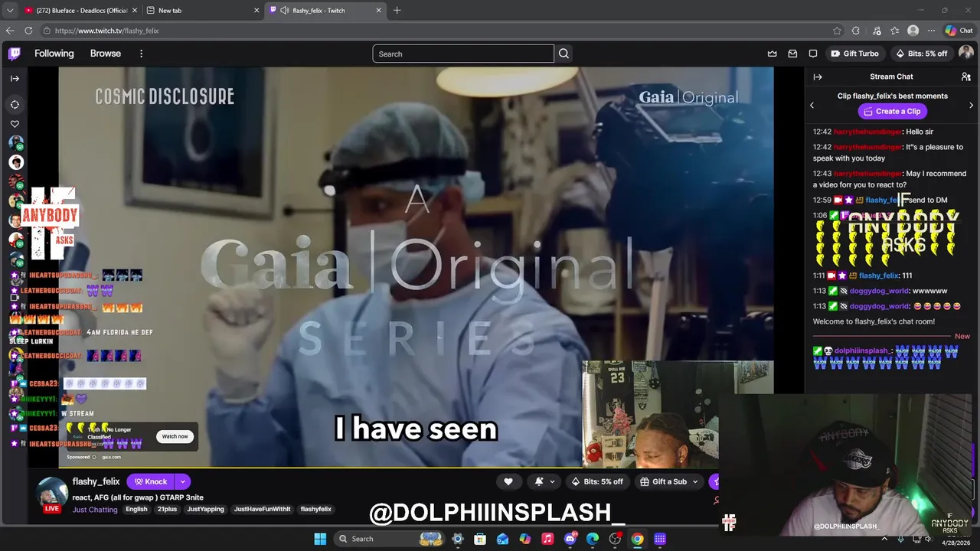Switch to the New tab tab
980x551 pixels.
(204, 10)
